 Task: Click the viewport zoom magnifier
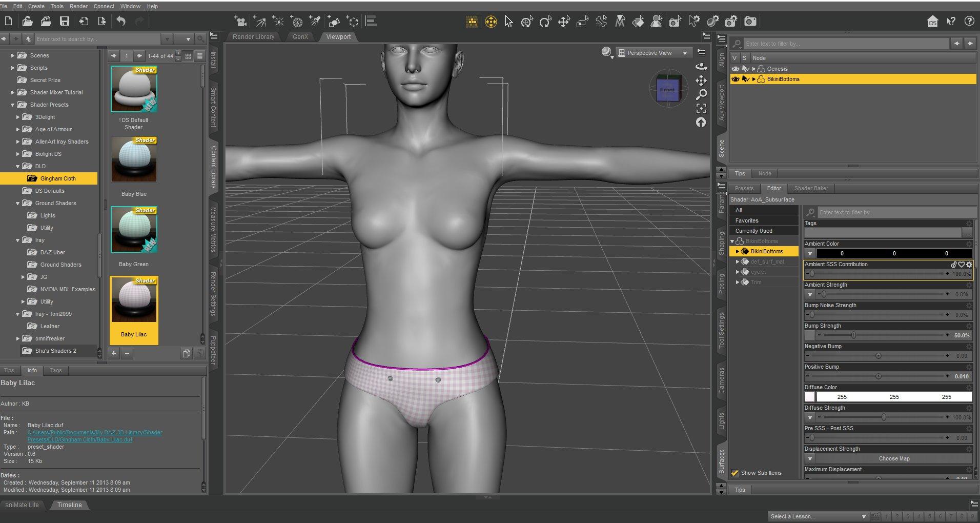click(x=701, y=94)
